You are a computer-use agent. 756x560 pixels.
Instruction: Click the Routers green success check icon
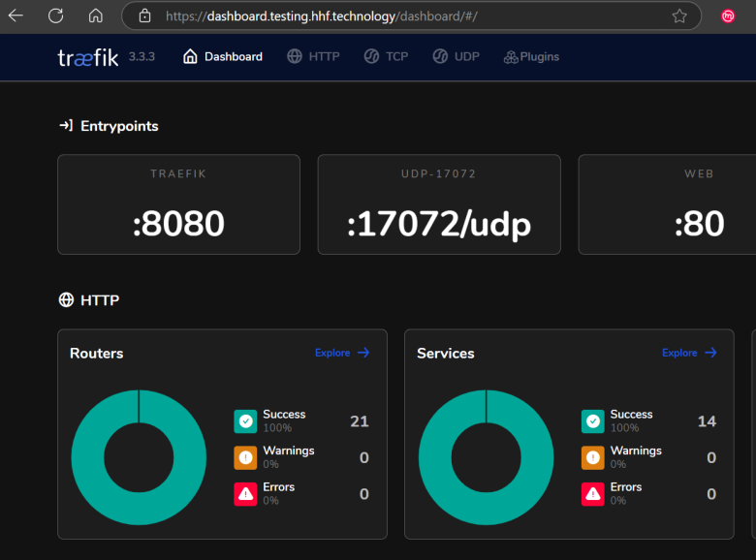(x=245, y=421)
